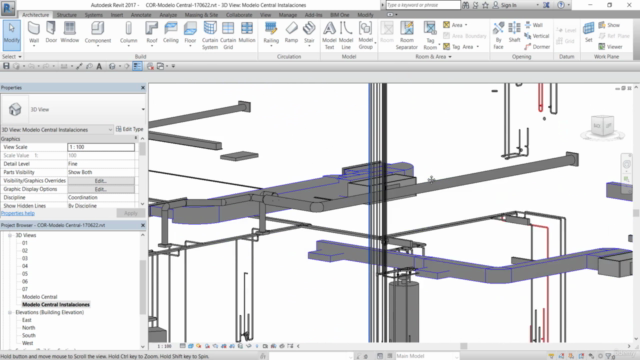Choose the Model Text tool
The image size is (640, 360).
(x=329, y=36)
